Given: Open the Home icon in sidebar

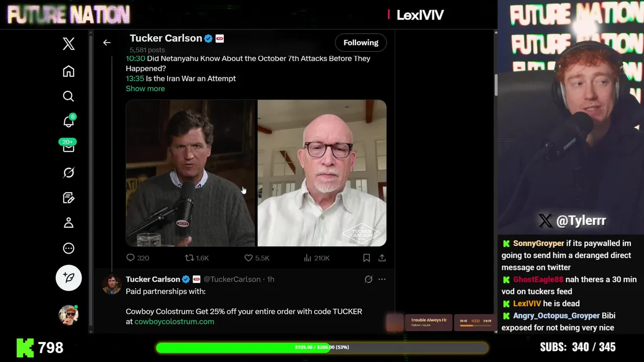Looking at the screenshot, I should click(68, 71).
